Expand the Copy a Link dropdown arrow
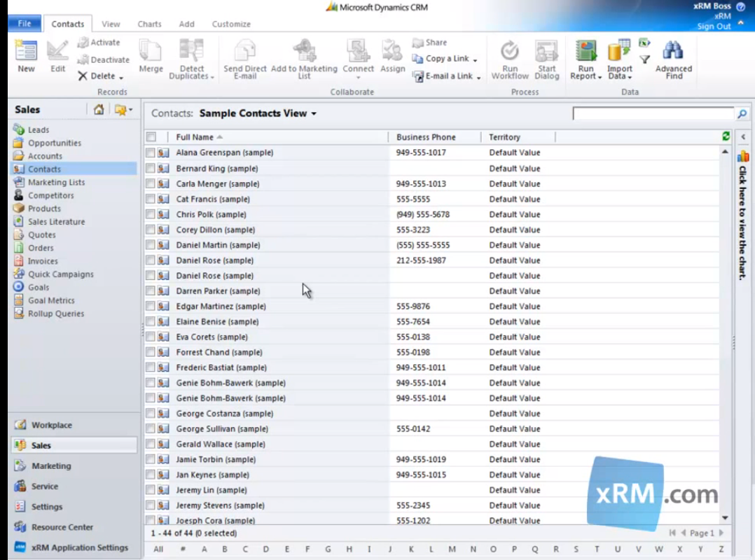This screenshot has height=560, width=755. (476, 60)
